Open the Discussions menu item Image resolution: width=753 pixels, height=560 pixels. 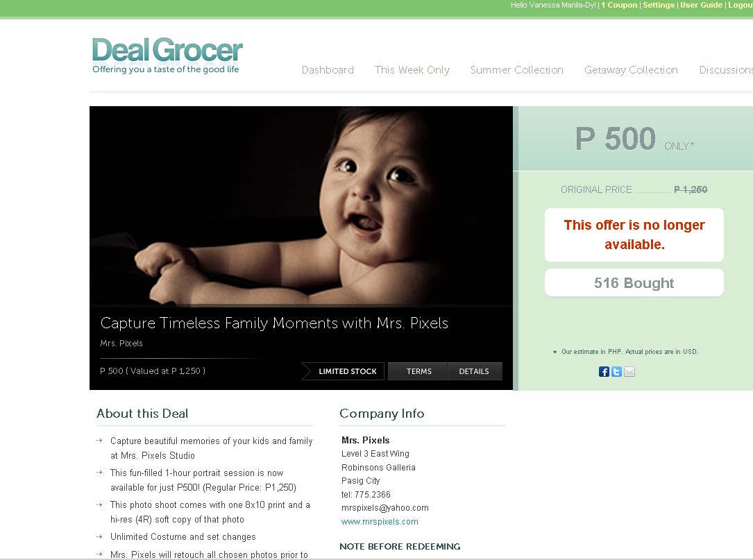[x=726, y=70]
